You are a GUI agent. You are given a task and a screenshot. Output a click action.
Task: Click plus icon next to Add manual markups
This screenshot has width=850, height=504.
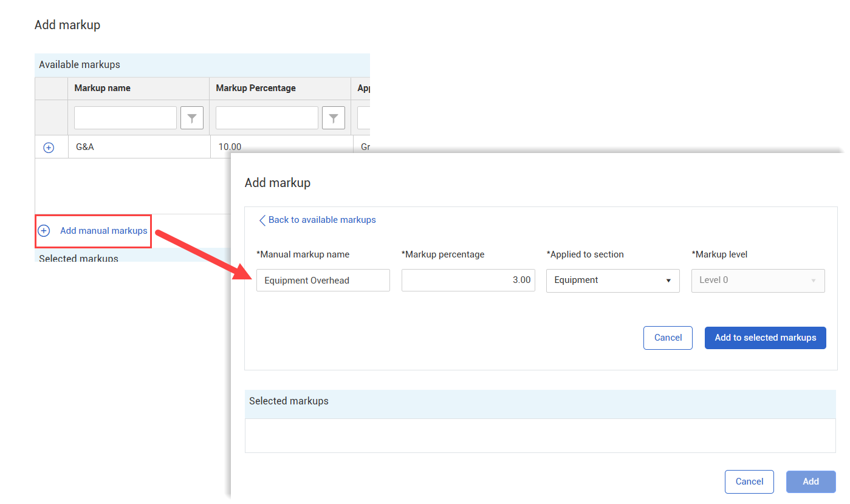click(x=44, y=231)
